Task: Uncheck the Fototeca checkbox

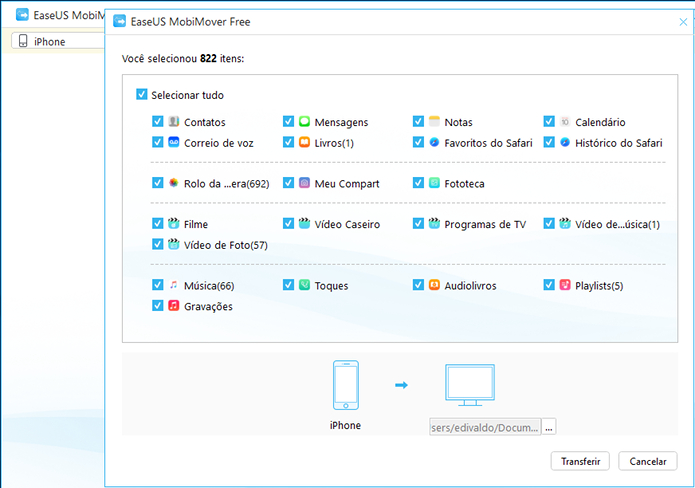Action: pos(418,183)
